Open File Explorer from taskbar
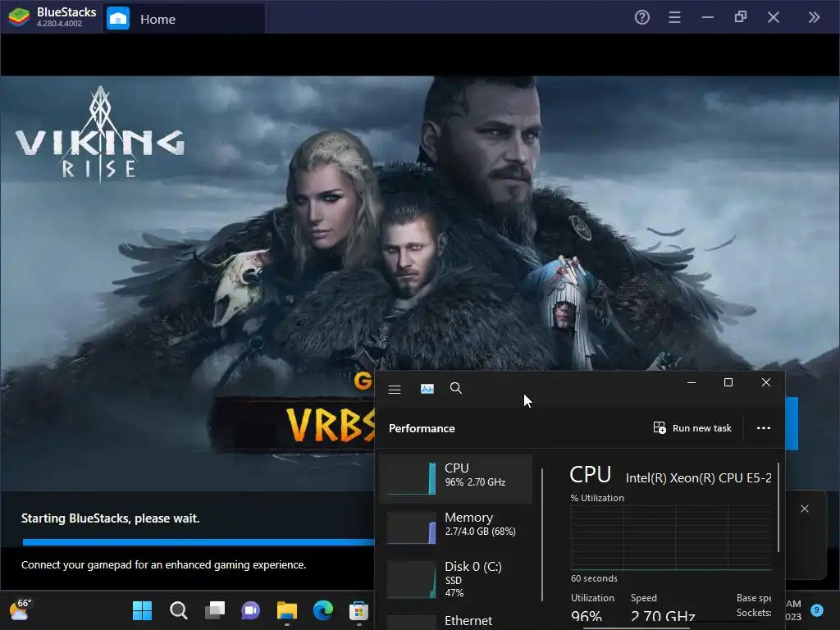Screen dimensions: 840x630 [x=286, y=610]
